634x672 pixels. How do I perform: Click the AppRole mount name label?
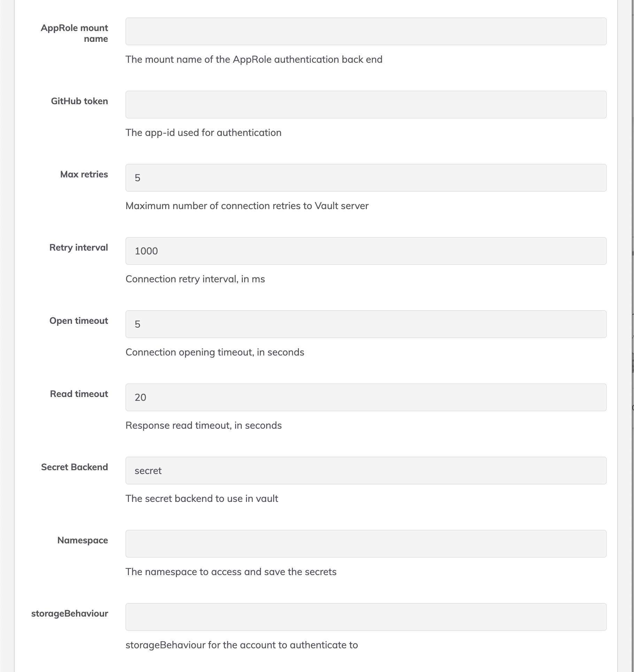point(75,33)
